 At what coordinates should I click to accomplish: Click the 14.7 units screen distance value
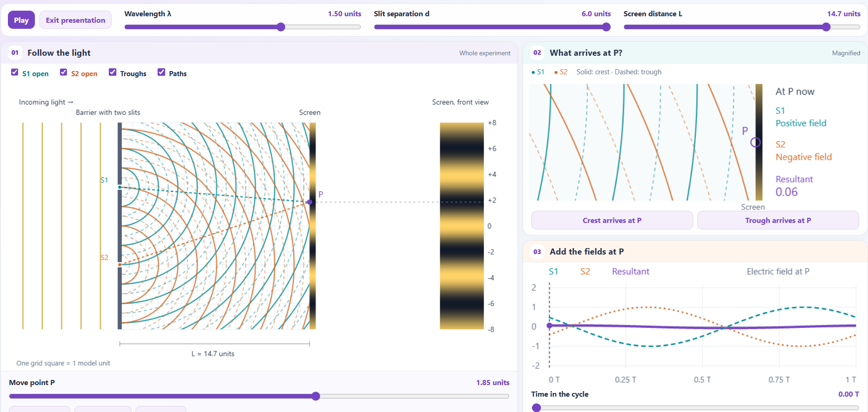(844, 14)
